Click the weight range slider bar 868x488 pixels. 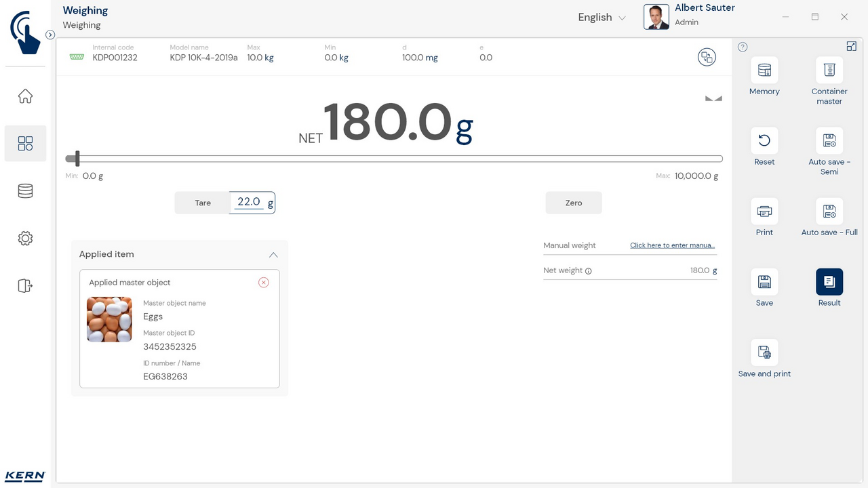(393, 159)
